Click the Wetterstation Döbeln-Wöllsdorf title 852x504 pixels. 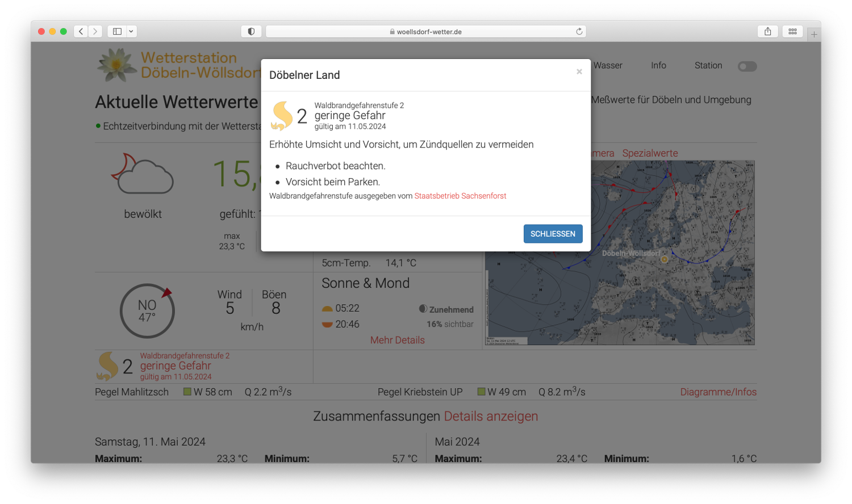[x=200, y=65]
